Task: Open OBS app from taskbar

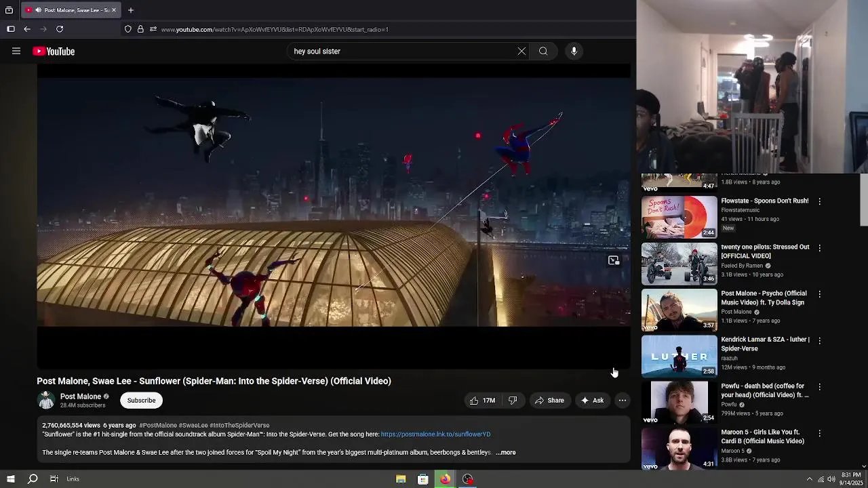Action: tap(467, 479)
